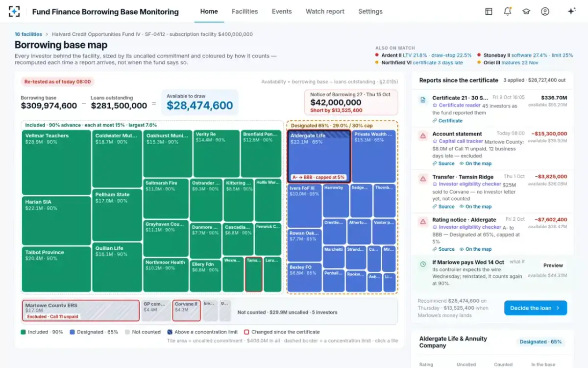
Task: Open the user account icon
Action: pos(545,11)
